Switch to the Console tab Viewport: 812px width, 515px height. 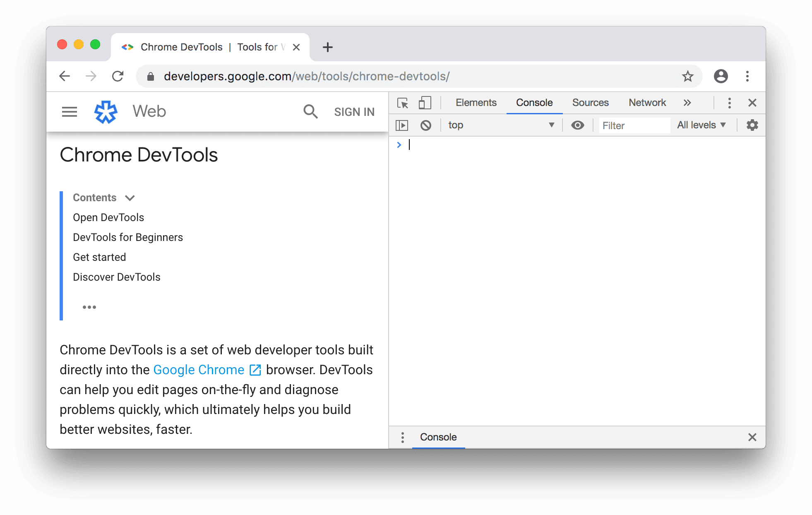pyautogui.click(x=534, y=102)
